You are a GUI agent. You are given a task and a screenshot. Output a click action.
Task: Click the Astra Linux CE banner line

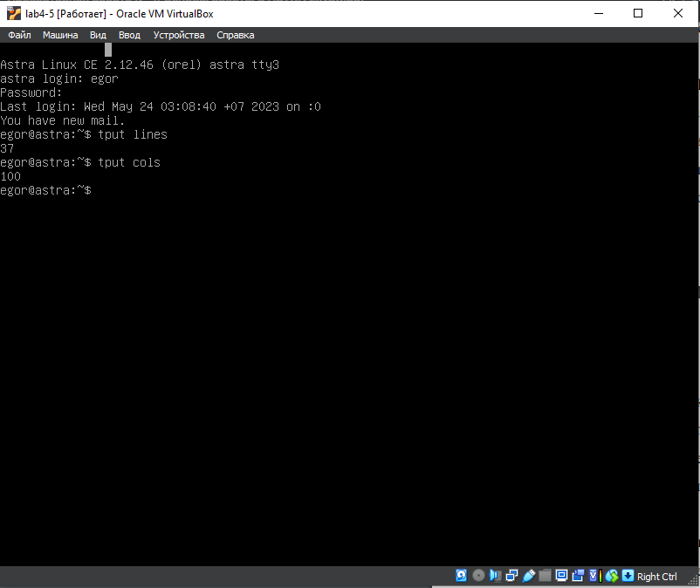[140, 65]
